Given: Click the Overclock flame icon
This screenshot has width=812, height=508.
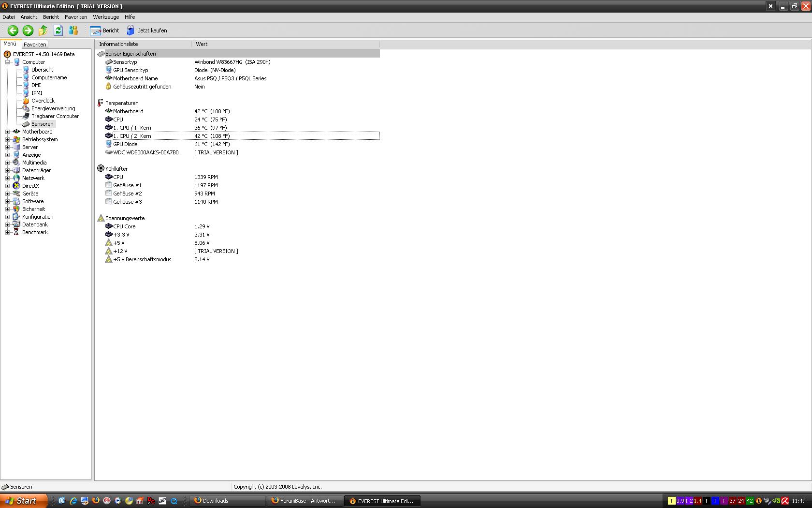Looking at the screenshot, I should [x=26, y=101].
